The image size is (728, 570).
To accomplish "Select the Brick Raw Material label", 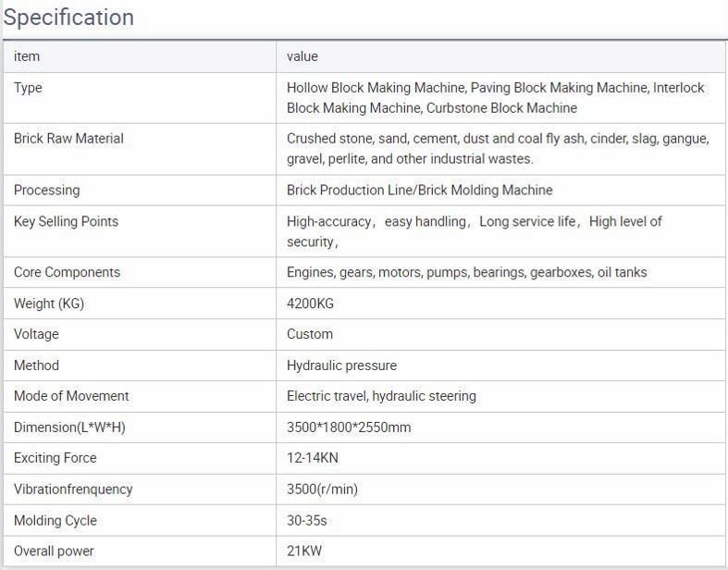I will (68, 139).
